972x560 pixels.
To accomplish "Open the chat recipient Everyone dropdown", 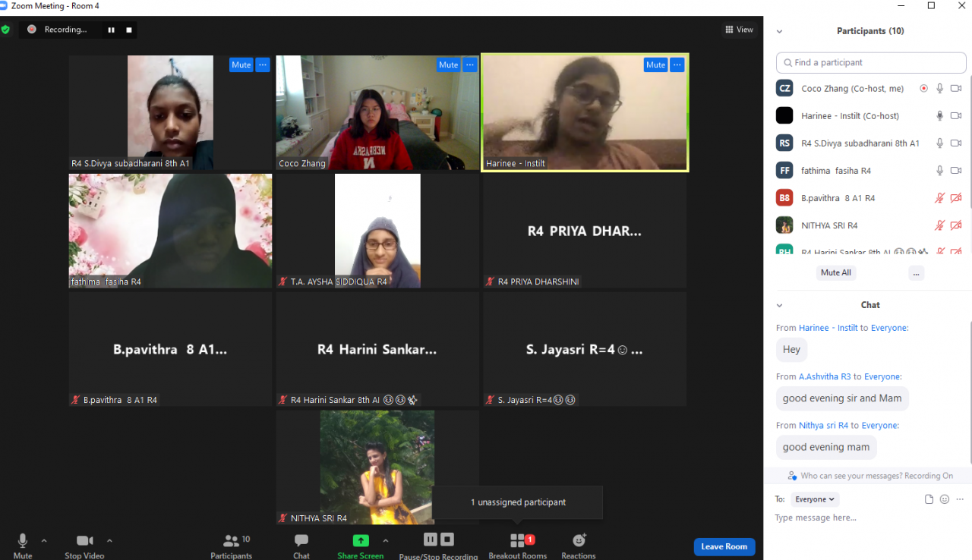I will point(815,499).
